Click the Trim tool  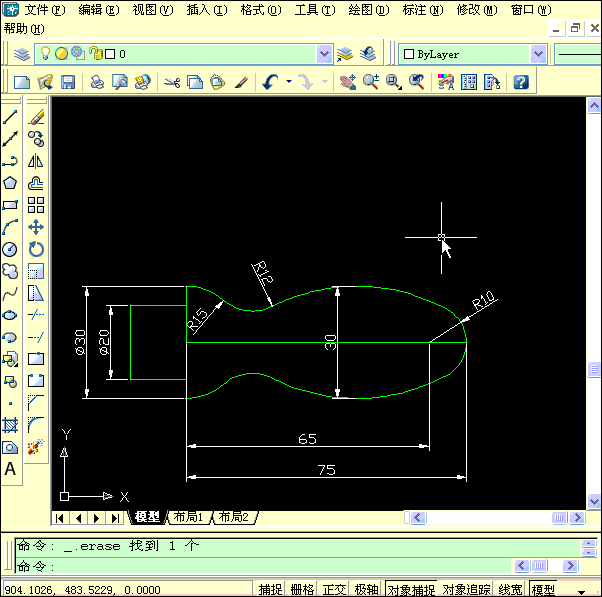[x=36, y=316]
